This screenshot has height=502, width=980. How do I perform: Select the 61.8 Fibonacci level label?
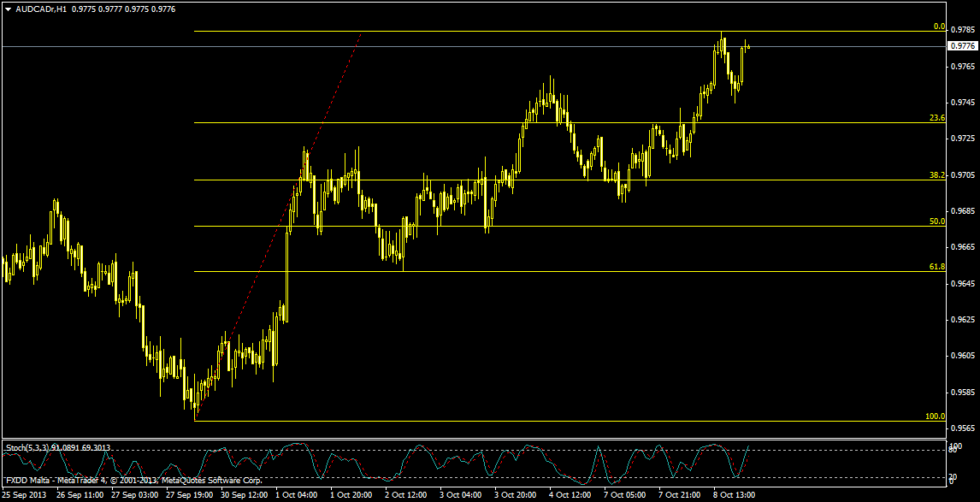click(937, 267)
